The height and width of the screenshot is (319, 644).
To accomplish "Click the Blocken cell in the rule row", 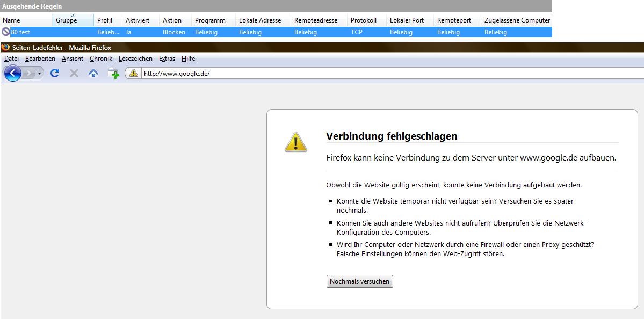I will [173, 32].
